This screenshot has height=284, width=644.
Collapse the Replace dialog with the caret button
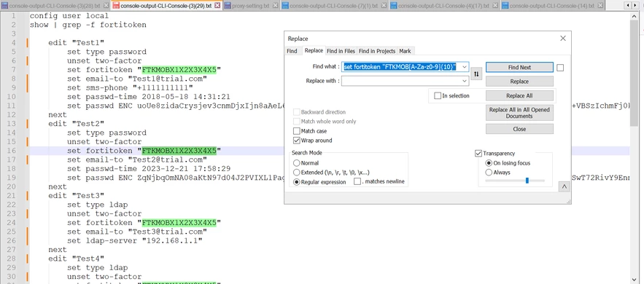565,186
